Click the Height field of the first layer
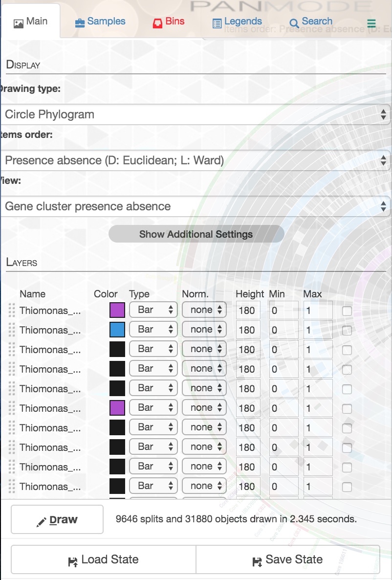 tap(248, 310)
